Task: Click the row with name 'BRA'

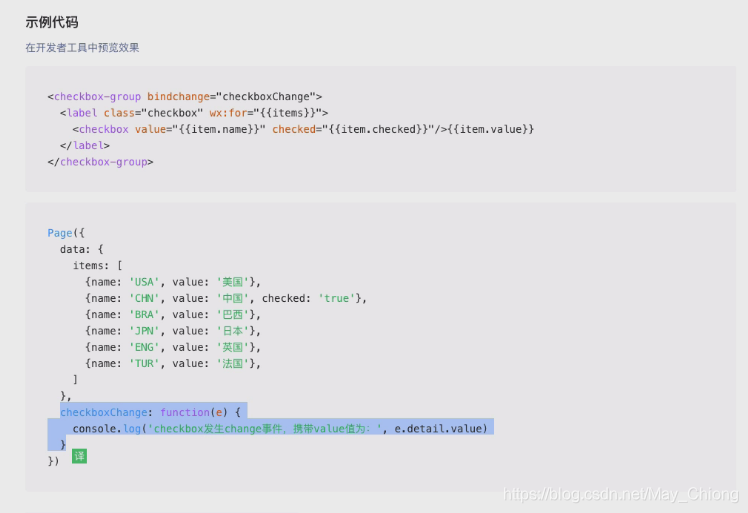Action: 173,314
